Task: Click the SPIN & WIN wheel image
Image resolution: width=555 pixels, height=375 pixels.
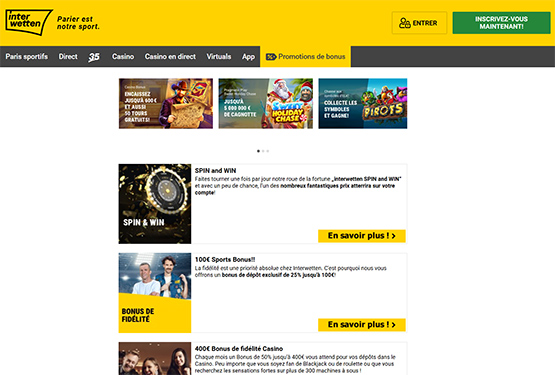Action: pos(155,204)
